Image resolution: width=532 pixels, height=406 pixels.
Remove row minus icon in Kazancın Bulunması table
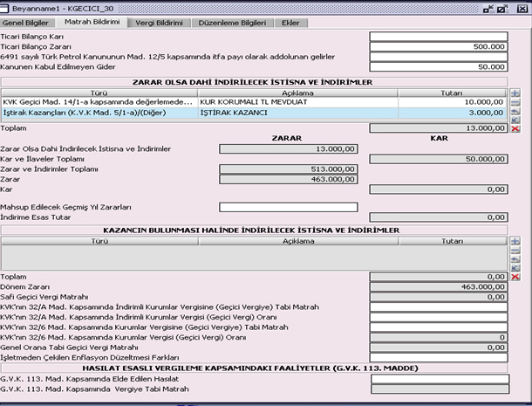click(515, 251)
